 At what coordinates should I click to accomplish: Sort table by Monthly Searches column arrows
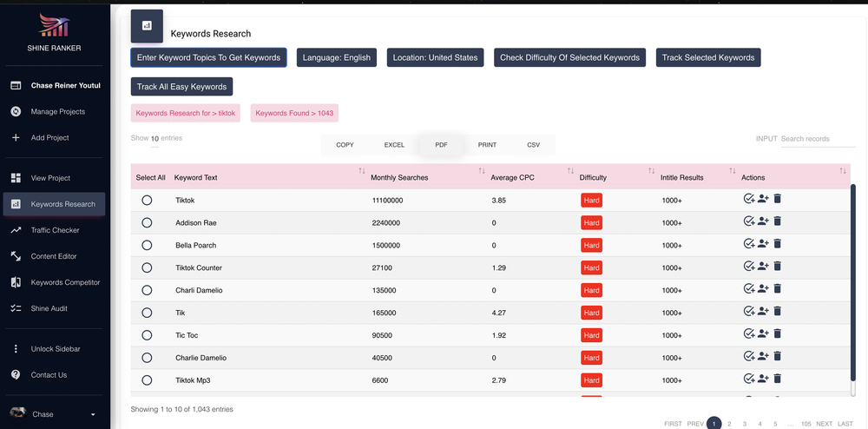pos(482,171)
